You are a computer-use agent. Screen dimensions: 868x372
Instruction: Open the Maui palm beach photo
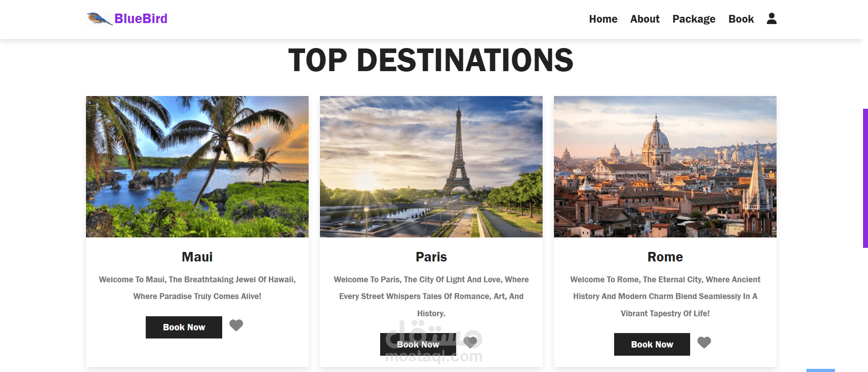[x=197, y=167]
